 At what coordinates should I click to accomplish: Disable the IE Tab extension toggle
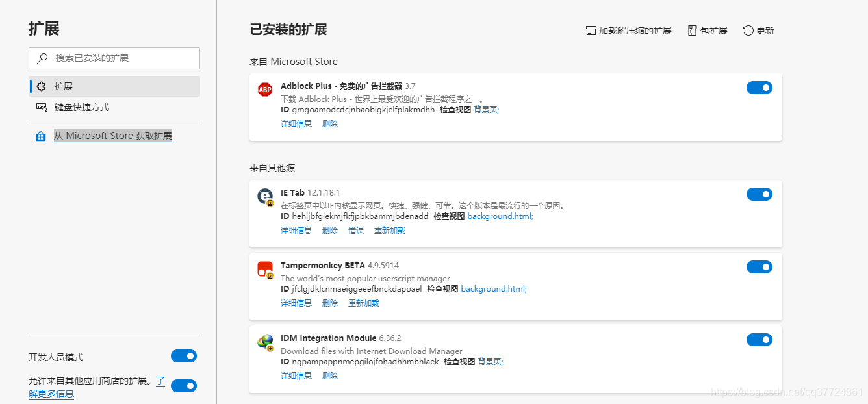click(759, 194)
